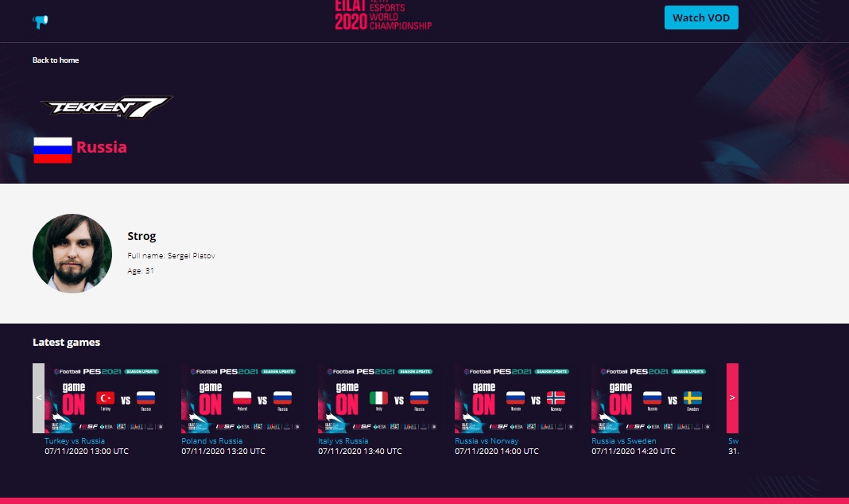This screenshot has width=849, height=504.
Task: Click the Poland vs Russia title link
Action: pos(211,440)
